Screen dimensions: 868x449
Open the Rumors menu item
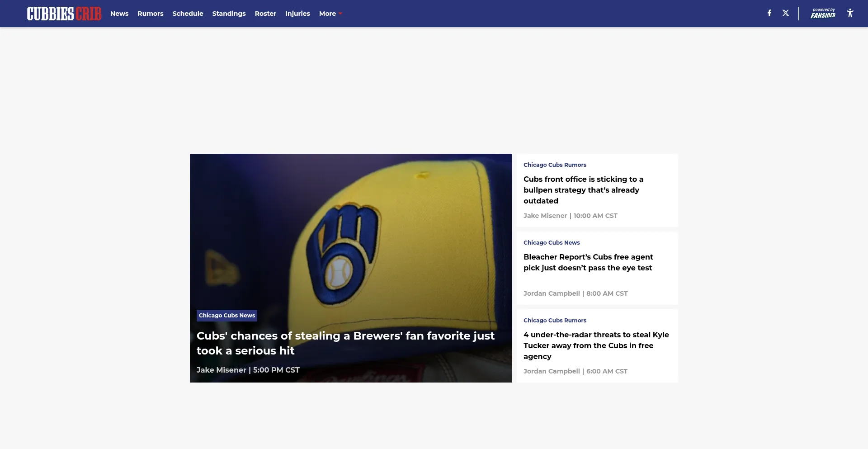(151, 14)
